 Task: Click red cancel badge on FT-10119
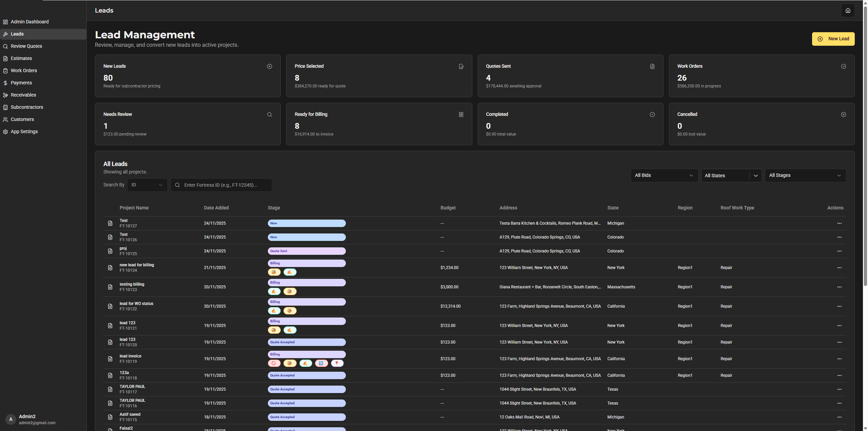pos(274,363)
